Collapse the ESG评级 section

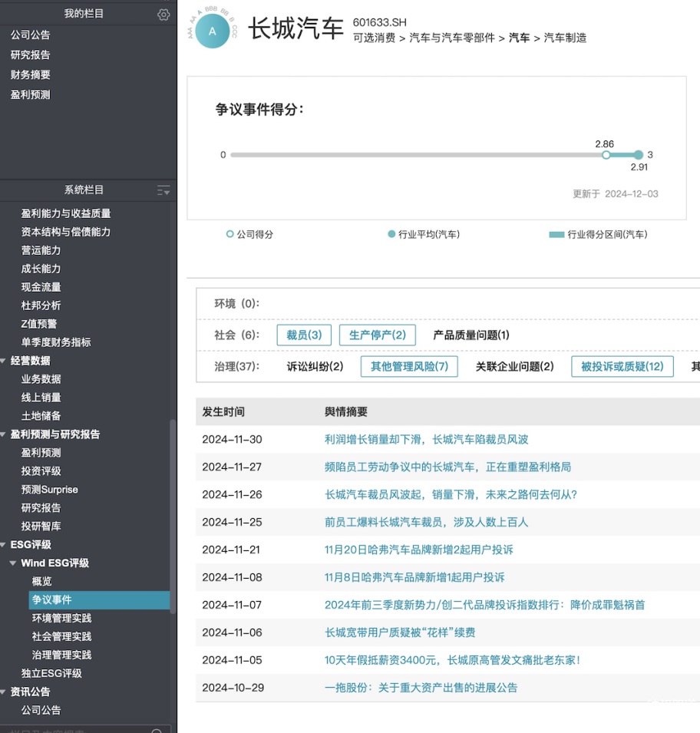[x=4, y=545]
